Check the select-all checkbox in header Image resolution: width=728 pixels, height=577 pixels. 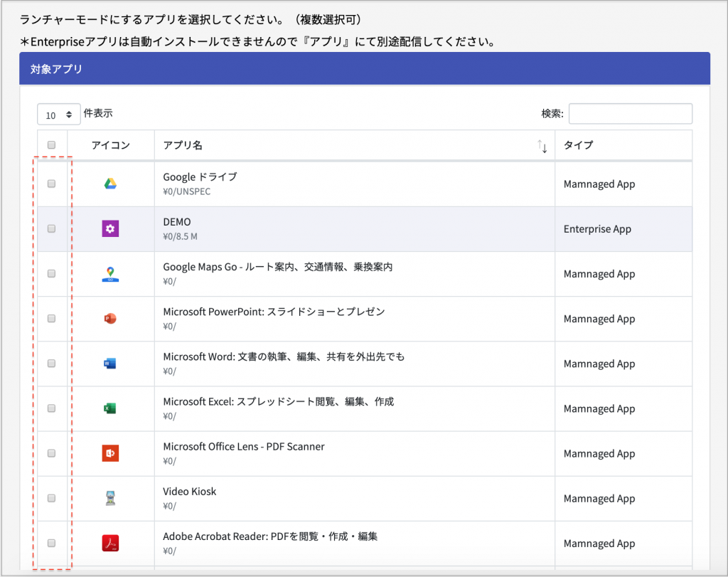[x=51, y=145]
